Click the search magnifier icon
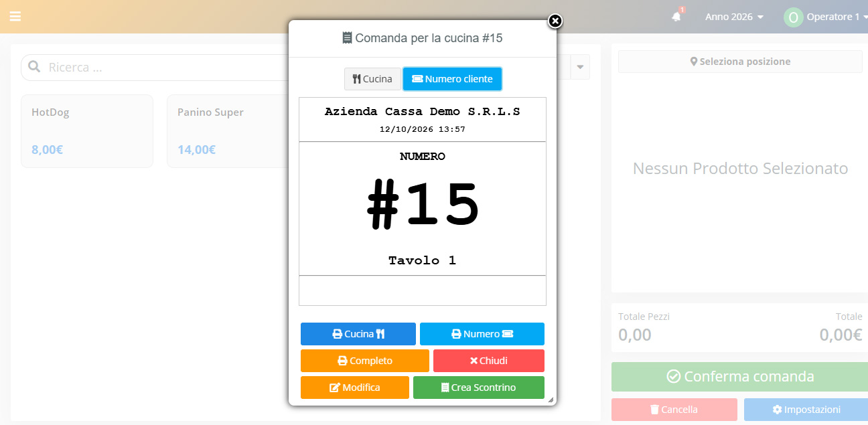 [33, 68]
